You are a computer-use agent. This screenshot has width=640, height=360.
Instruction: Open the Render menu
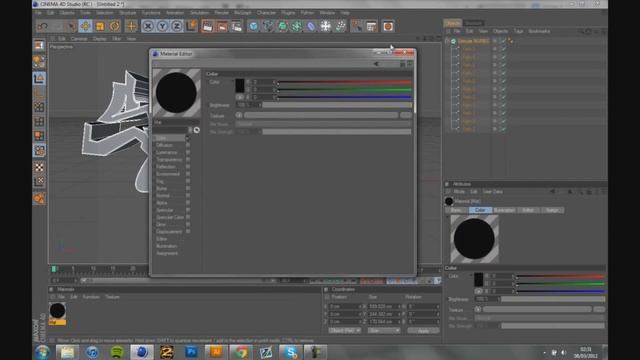click(222, 13)
